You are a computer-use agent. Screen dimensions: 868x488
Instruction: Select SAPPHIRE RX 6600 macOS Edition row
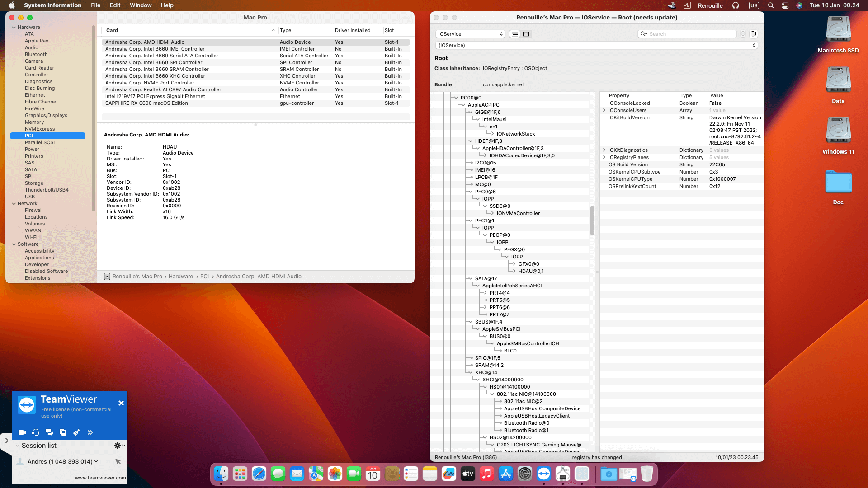(255, 103)
